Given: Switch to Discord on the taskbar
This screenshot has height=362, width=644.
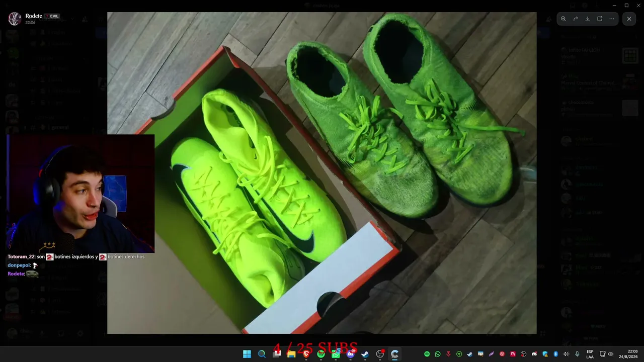Looking at the screenshot, I should 351,354.
